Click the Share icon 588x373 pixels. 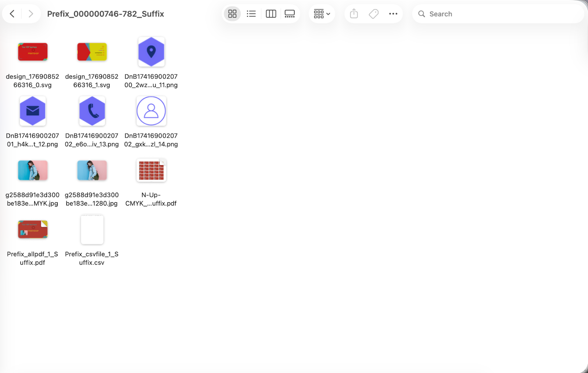pos(354,14)
